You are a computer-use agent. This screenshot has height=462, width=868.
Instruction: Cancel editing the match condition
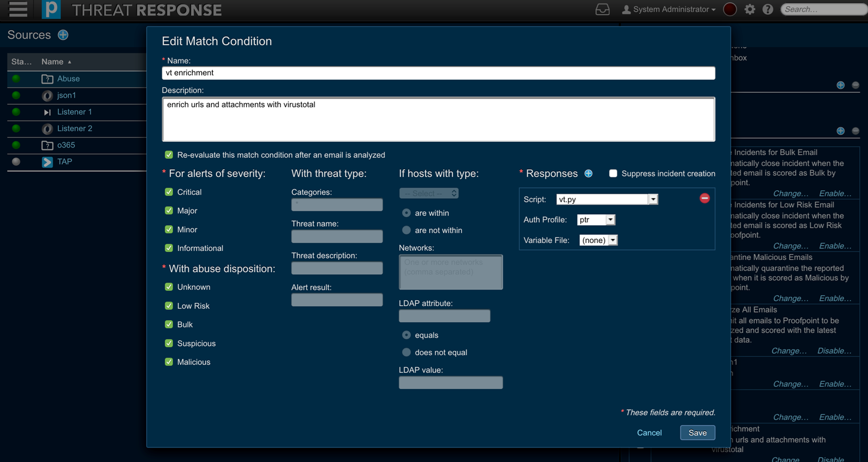coord(649,433)
